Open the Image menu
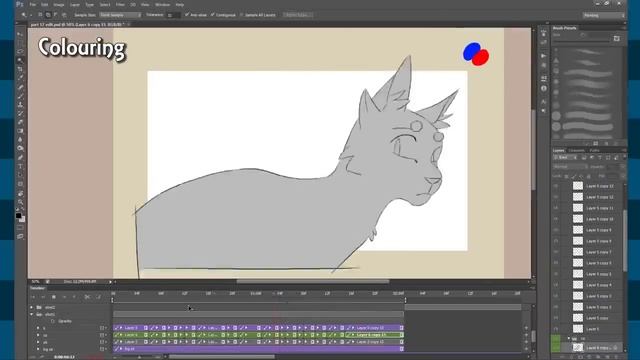 (x=59, y=4)
